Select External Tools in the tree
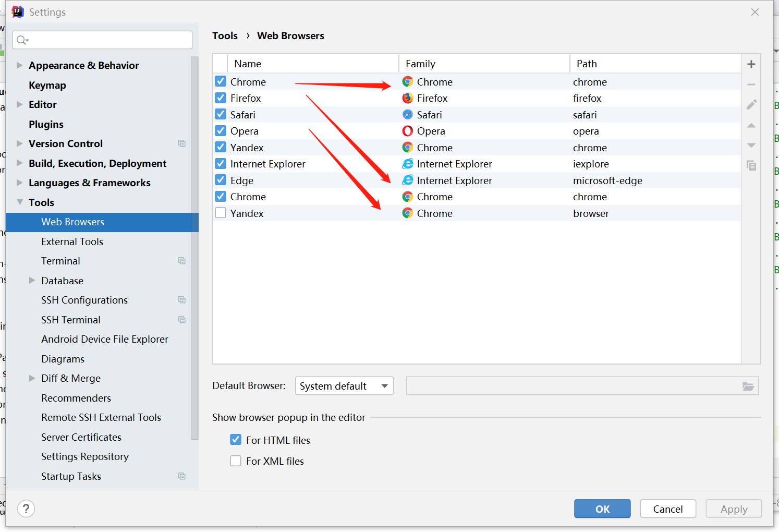Viewport: 779px width, 532px height. (72, 241)
